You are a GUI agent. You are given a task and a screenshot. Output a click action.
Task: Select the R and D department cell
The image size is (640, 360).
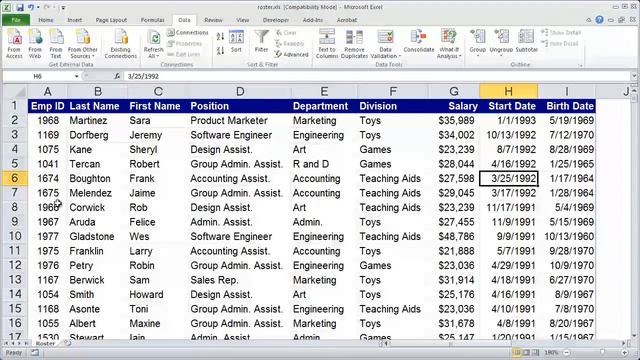coord(324,164)
